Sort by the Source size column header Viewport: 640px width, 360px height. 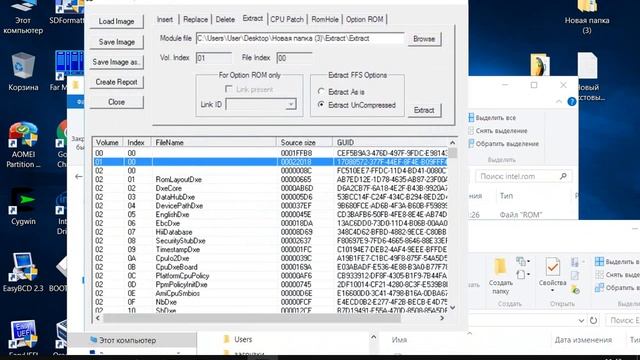click(304, 142)
